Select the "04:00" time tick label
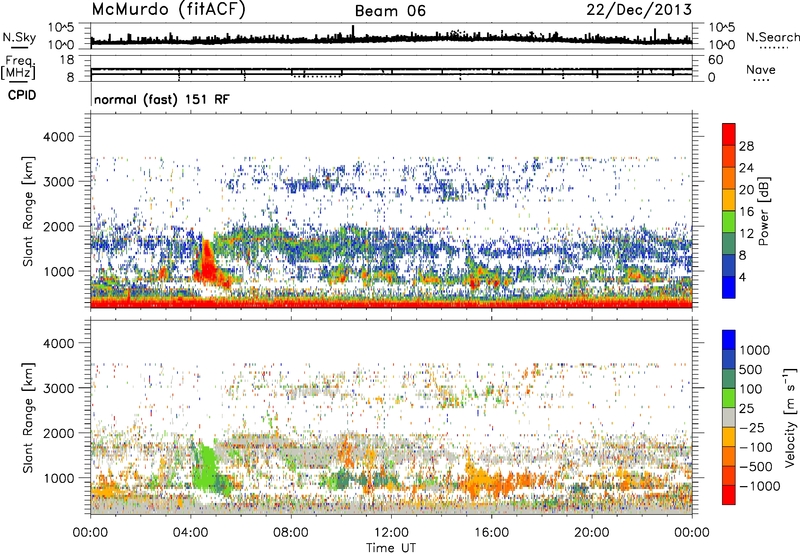The height and width of the screenshot is (554, 800). (191, 533)
